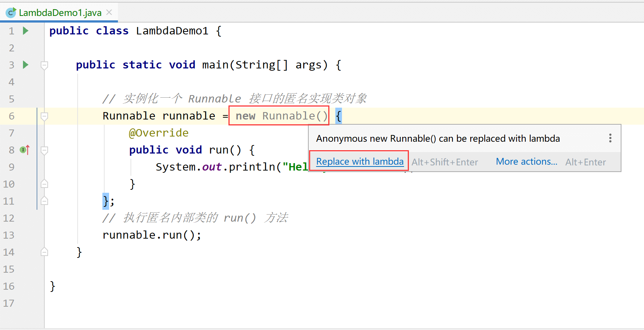Click class name LambdaDemo1 in line 1
This screenshot has width=644, height=330.
172,31
